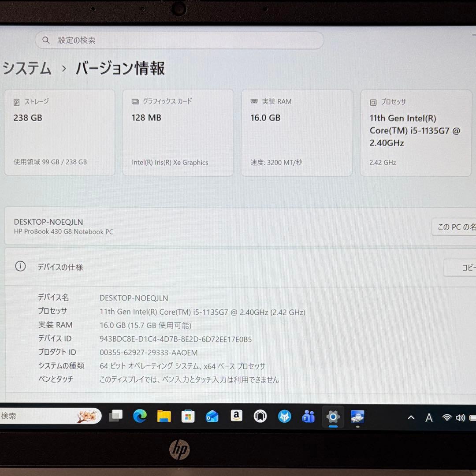Collapse the デバイスの仕様 section header
The width and height of the screenshot is (476, 476).
[x=241, y=267]
